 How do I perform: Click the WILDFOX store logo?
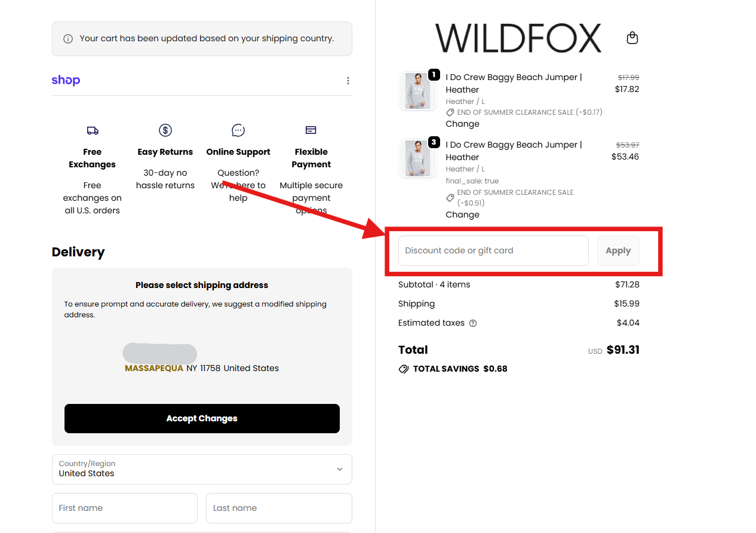click(x=518, y=38)
